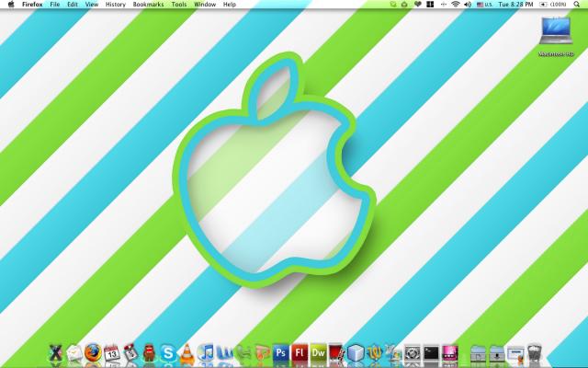Open the Trash in the dock
This screenshot has height=368, width=588.
(x=535, y=353)
